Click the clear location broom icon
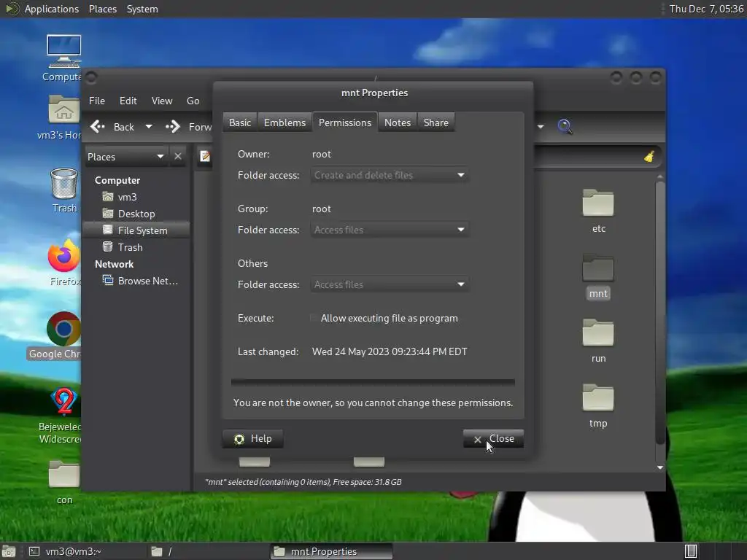Screen dimensions: 747x560 tap(649, 156)
